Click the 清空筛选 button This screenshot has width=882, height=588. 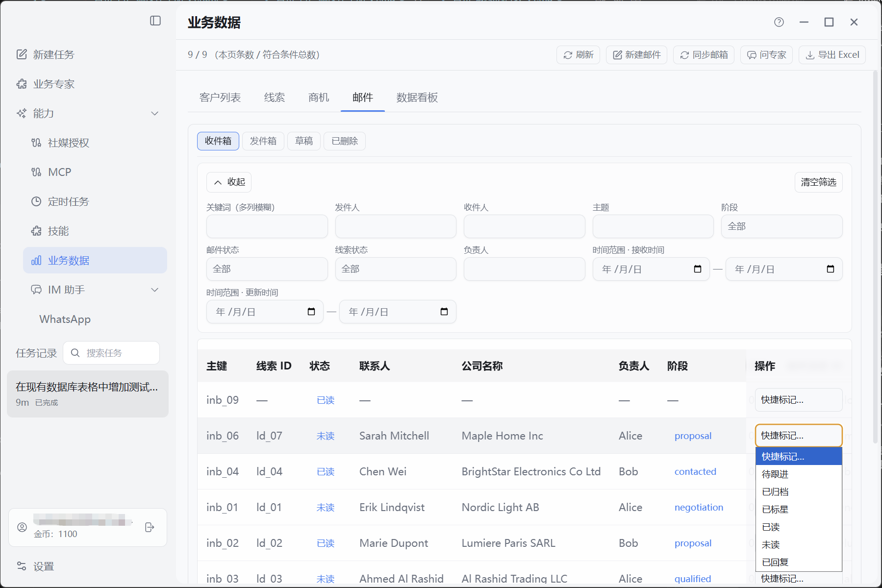819,182
